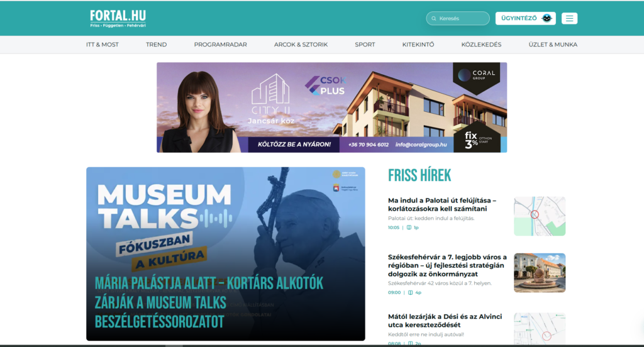The width and height of the screenshot is (644, 347).
Task: Open the PROGRAMRADAR section
Action: [220, 45]
